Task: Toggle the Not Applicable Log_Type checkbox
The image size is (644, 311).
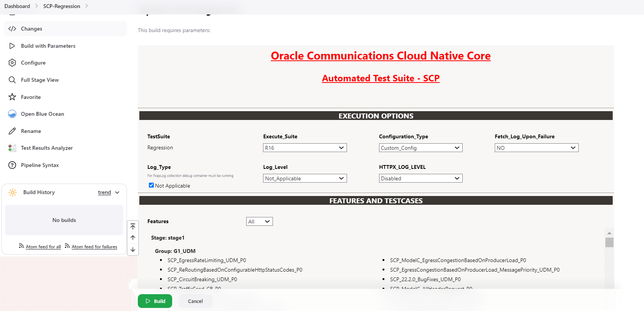Action: pos(151,185)
